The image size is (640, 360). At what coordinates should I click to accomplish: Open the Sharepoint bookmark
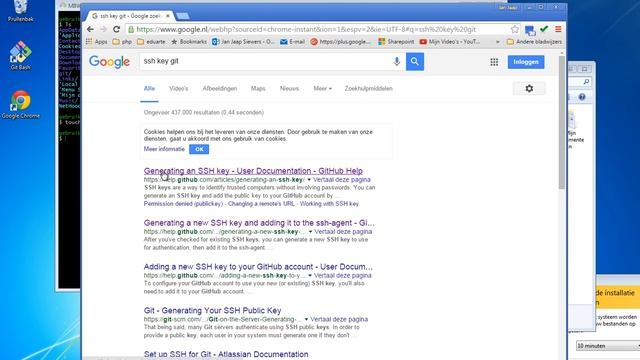click(396, 42)
